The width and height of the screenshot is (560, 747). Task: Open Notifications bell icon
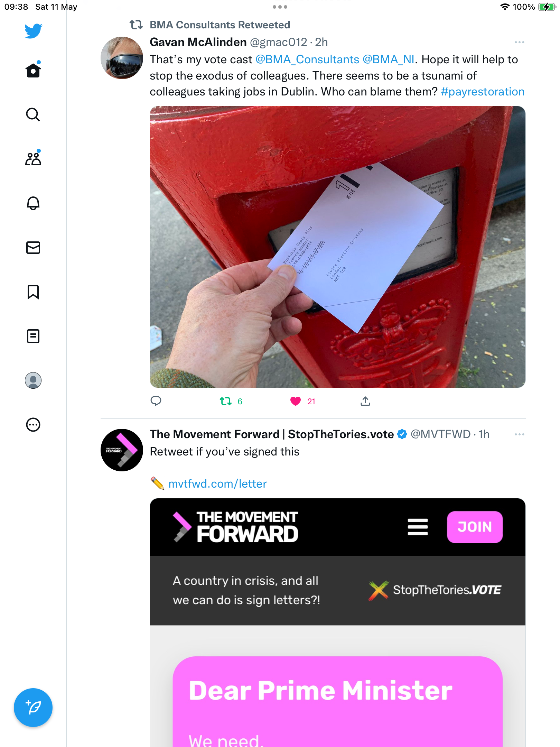tap(33, 203)
